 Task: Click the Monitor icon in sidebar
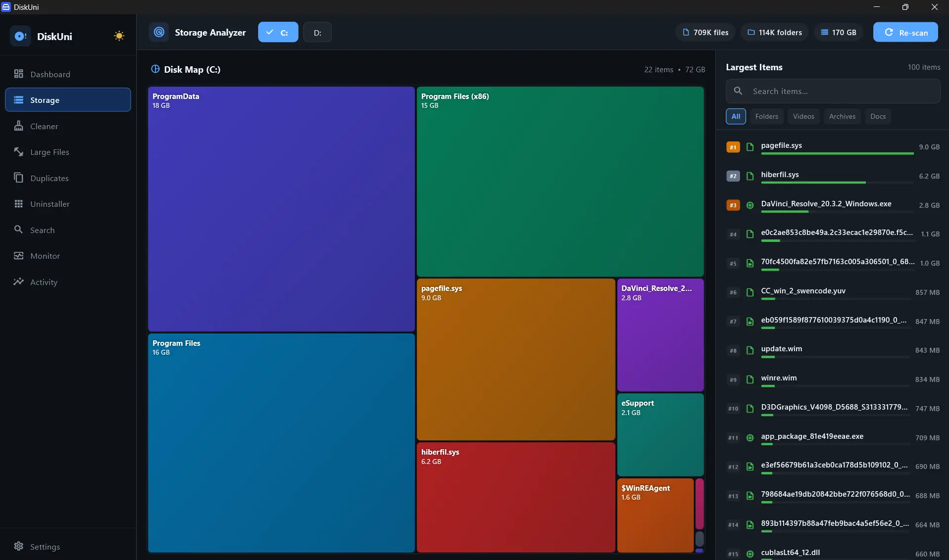coord(19,256)
